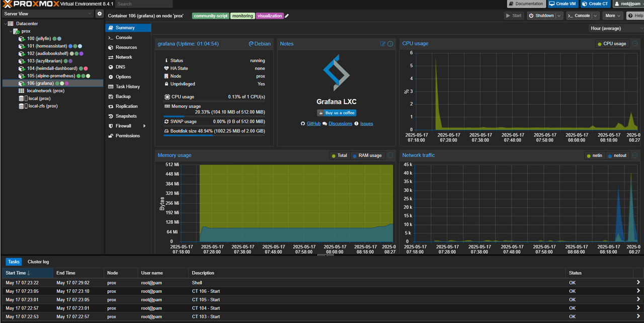The width and height of the screenshot is (644, 323).
Task: Open the Hour (average) timeframe dropdown
Action: click(616, 29)
